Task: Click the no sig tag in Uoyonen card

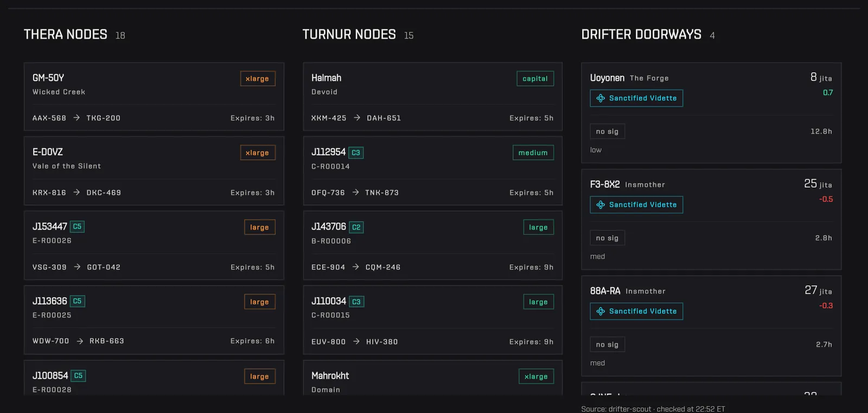Action: click(x=608, y=131)
